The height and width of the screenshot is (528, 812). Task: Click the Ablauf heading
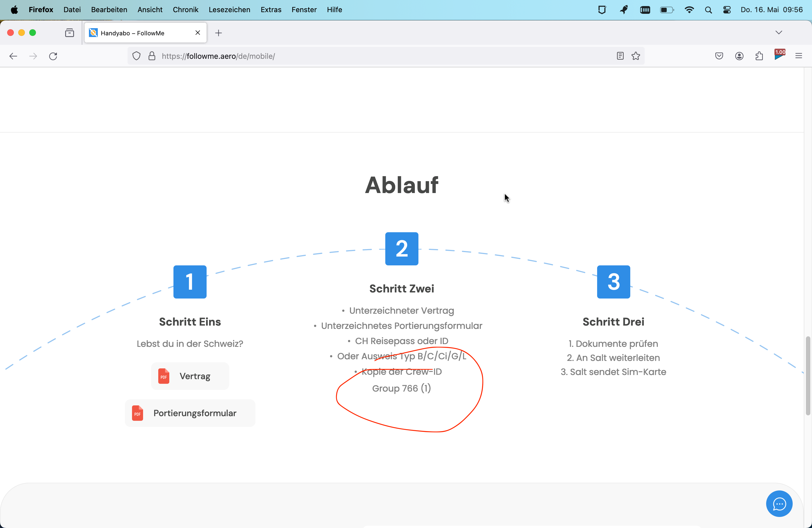click(x=402, y=185)
